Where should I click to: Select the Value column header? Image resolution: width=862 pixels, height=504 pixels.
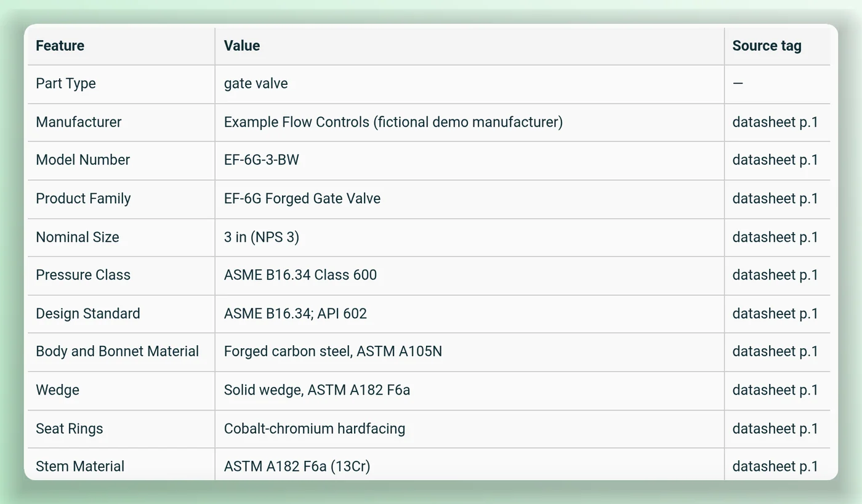point(470,46)
